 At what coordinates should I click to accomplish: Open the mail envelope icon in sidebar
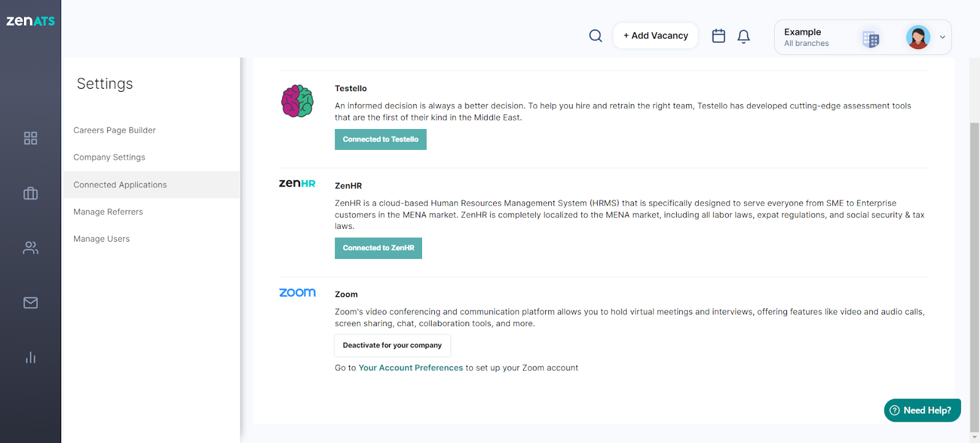(31, 303)
